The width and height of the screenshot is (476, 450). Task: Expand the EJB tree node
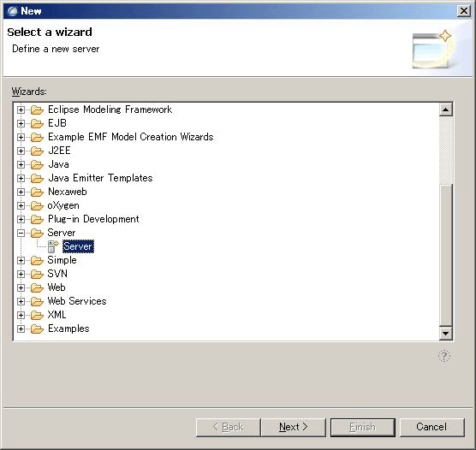coord(21,123)
